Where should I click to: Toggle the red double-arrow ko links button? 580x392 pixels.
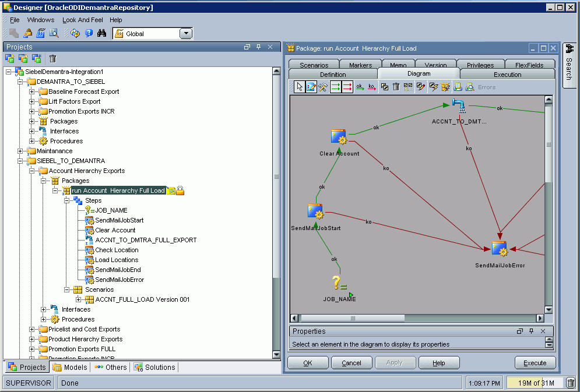pyautogui.click(x=347, y=87)
